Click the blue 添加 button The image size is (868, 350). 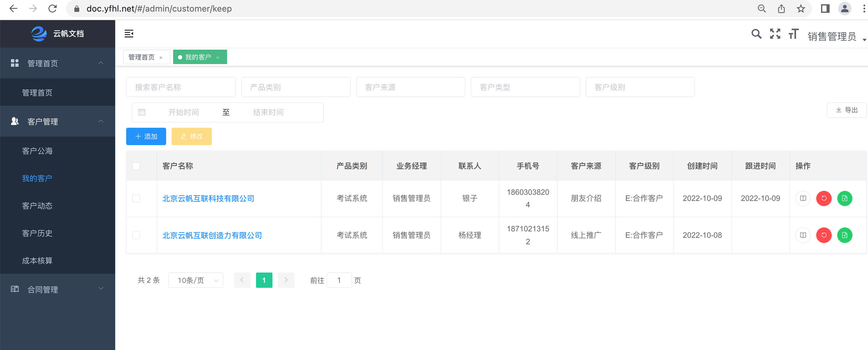[146, 137]
